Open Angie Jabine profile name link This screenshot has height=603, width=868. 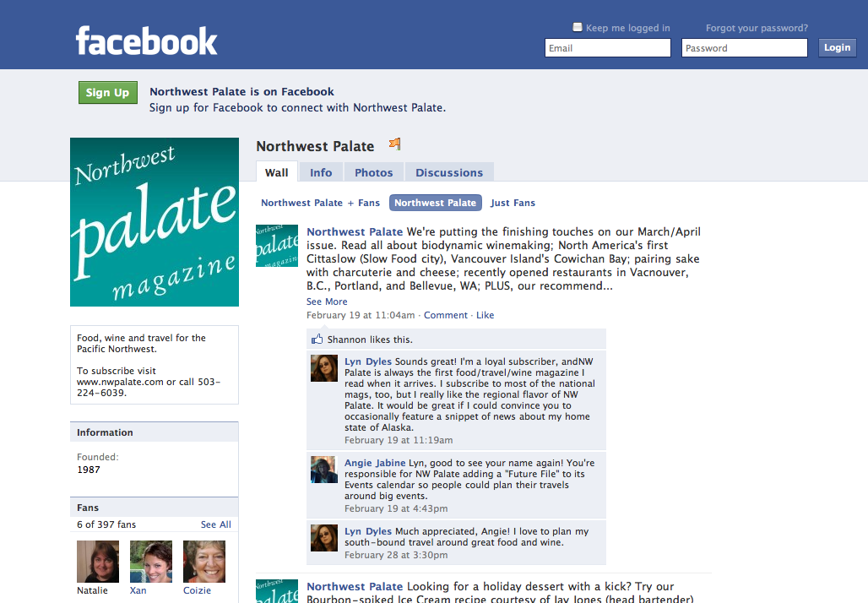coord(375,462)
